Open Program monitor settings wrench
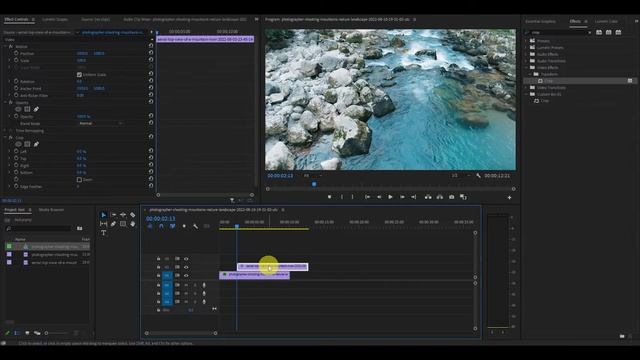This screenshot has width=640, height=360. click(478, 176)
